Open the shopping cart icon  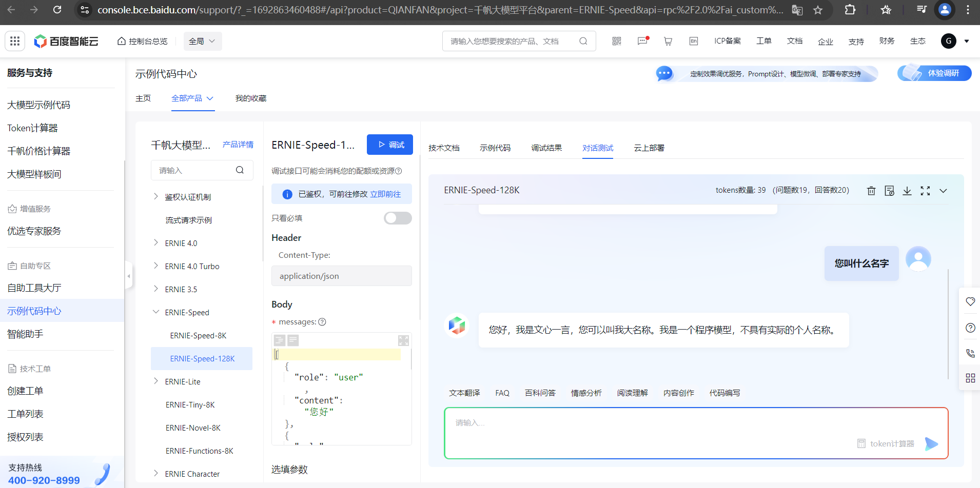pos(668,41)
